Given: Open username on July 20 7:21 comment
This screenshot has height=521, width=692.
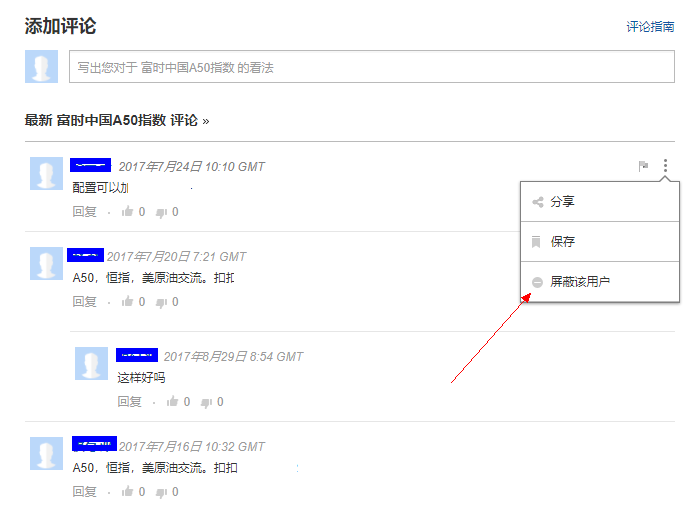Looking at the screenshot, I should pyautogui.click(x=86, y=255).
